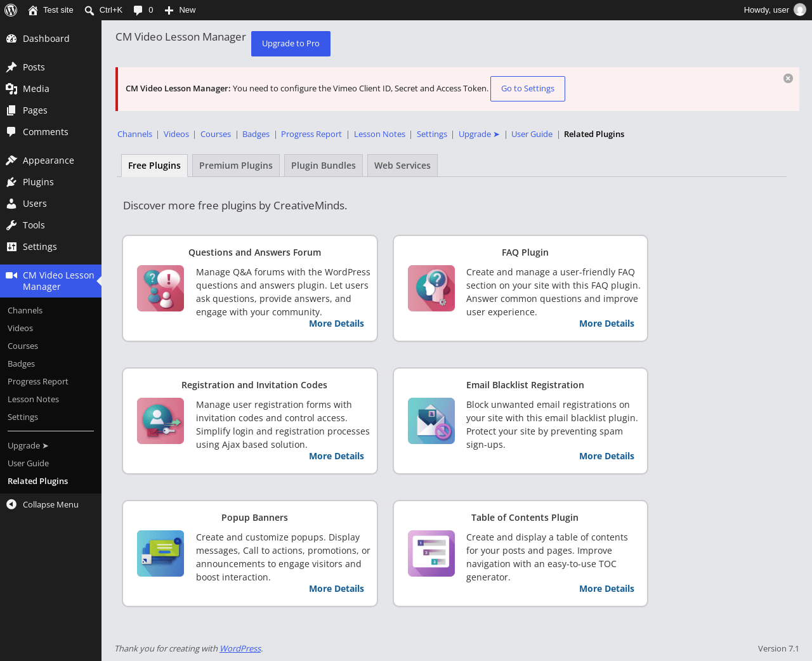
Task: Open the WordPress logo menu
Action: (11, 10)
